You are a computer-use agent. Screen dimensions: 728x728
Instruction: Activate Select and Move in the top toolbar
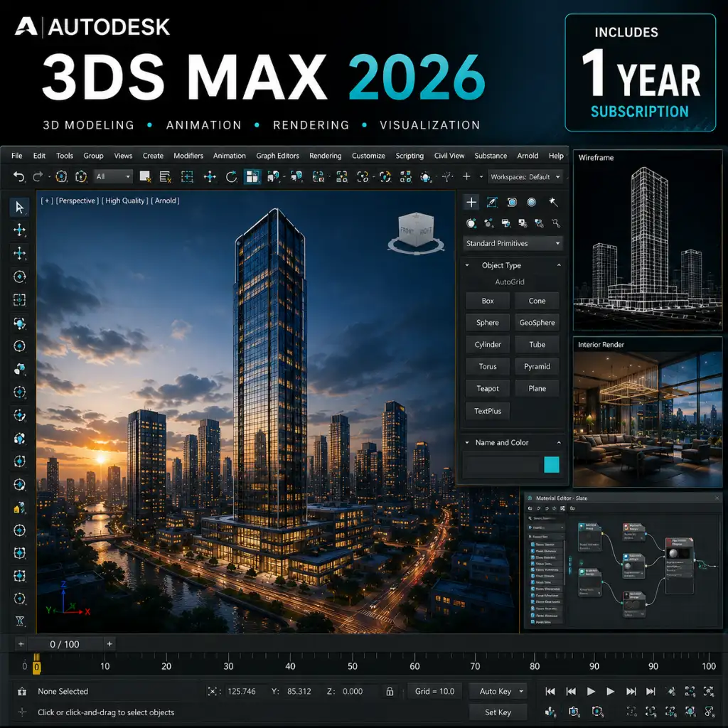[x=210, y=176]
